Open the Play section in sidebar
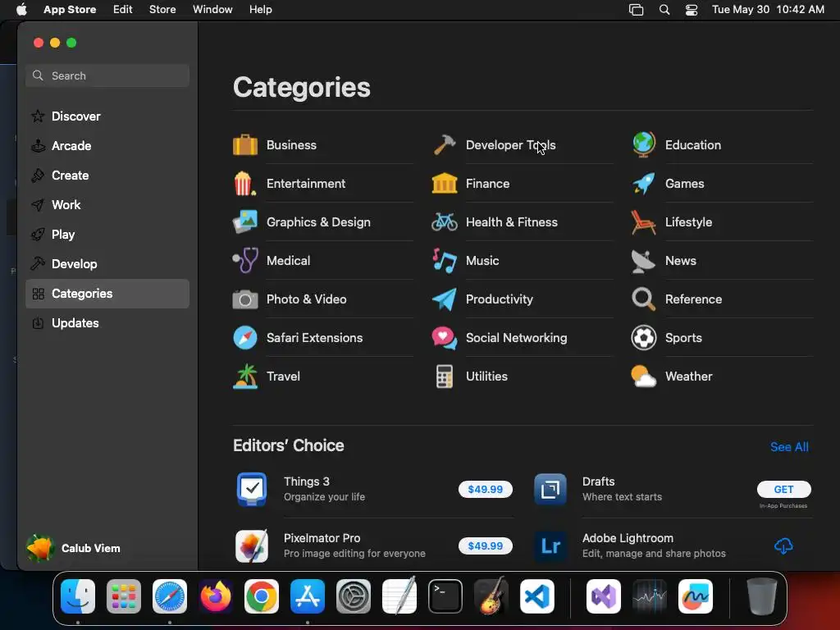 coord(107,234)
